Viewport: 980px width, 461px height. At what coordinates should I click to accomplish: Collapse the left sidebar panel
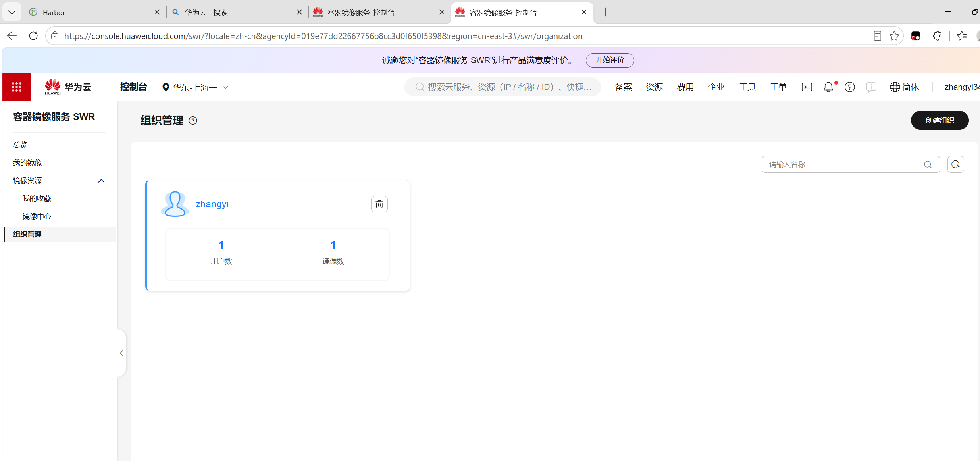tap(121, 353)
